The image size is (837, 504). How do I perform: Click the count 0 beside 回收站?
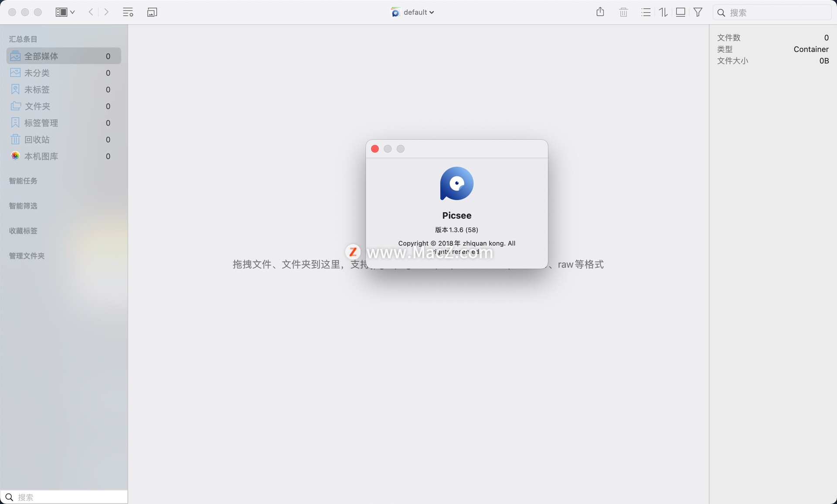[108, 140]
